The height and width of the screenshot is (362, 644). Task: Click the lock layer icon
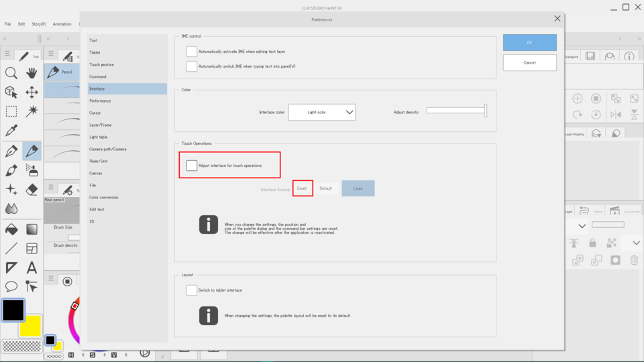click(592, 243)
